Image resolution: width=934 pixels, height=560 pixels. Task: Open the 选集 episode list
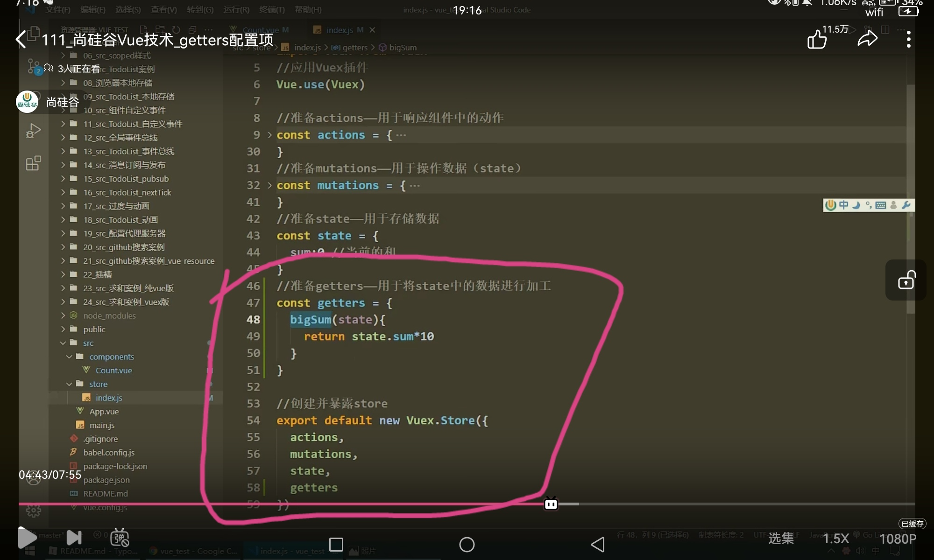(x=781, y=539)
